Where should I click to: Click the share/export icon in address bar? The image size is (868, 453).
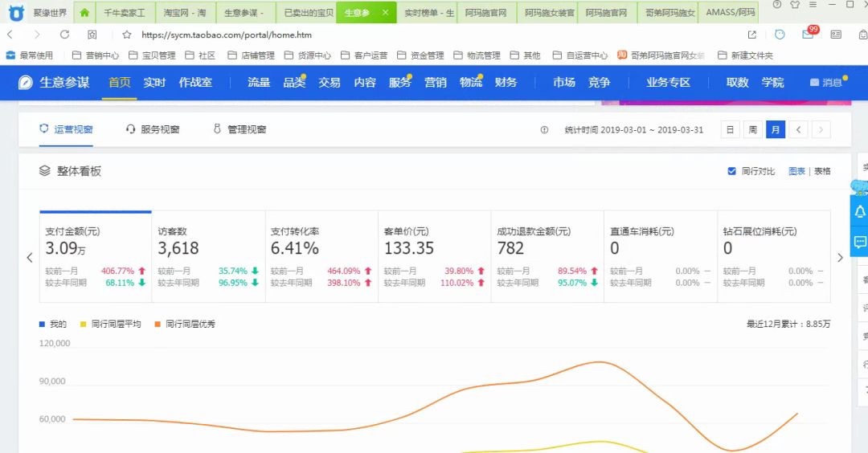tap(751, 35)
